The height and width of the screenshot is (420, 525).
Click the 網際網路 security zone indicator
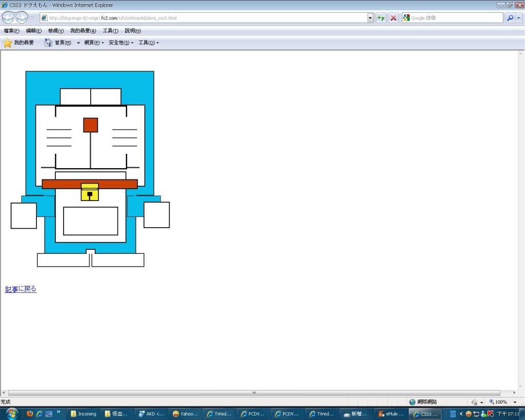click(x=423, y=402)
